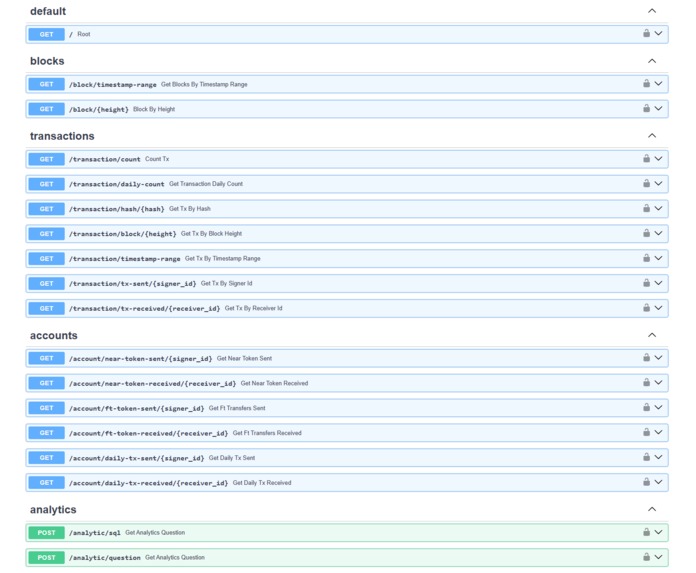
Task: Collapse the transactions section chevron
Action: click(652, 135)
